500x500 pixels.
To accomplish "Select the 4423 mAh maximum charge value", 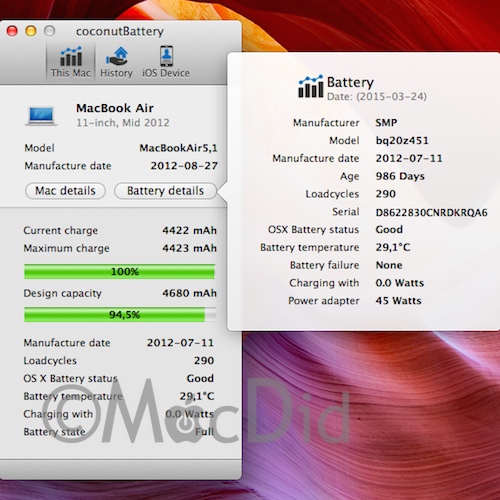I will pyautogui.click(x=189, y=248).
